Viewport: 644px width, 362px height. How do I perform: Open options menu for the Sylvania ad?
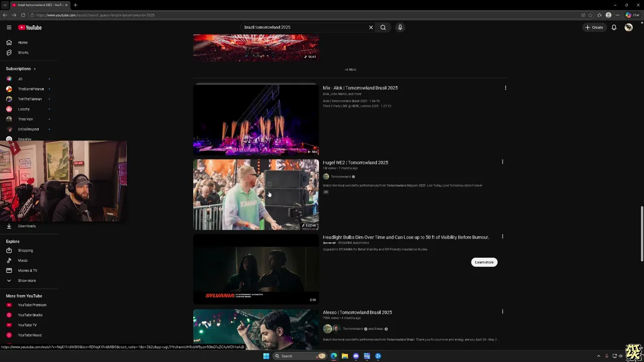pos(502,236)
